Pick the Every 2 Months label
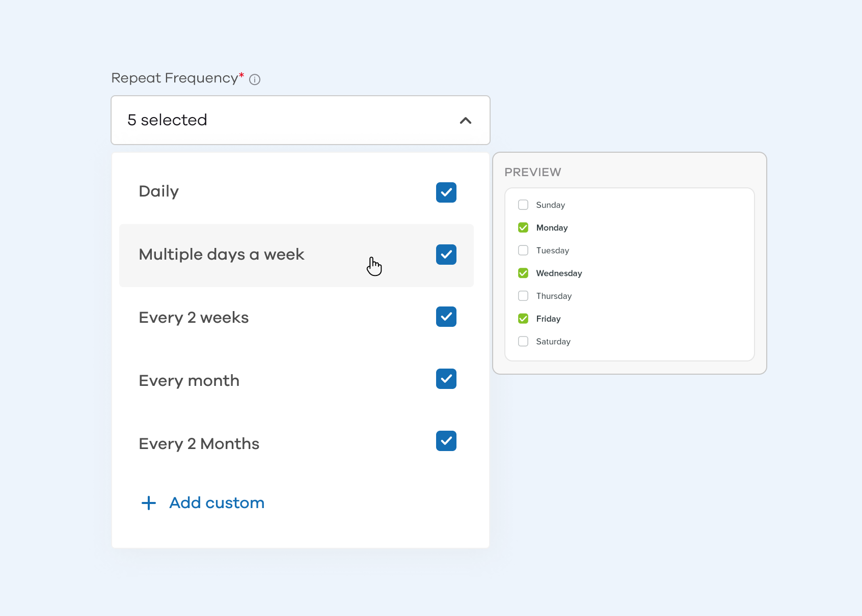The height and width of the screenshot is (616, 862). click(x=199, y=444)
